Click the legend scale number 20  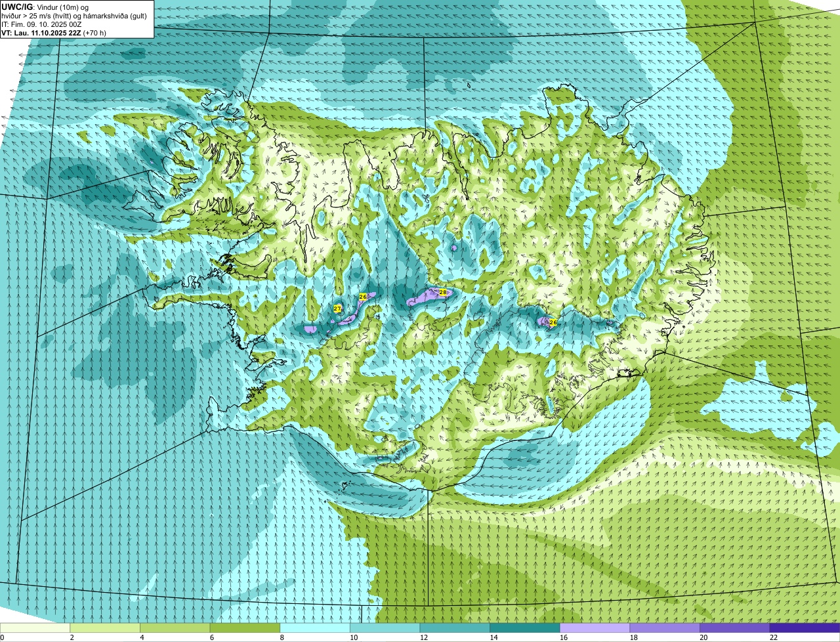click(x=704, y=637)
